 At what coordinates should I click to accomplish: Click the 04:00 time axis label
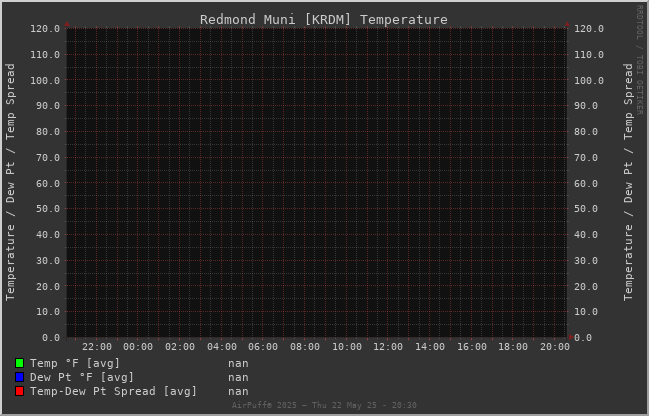[x=222, y=347]
